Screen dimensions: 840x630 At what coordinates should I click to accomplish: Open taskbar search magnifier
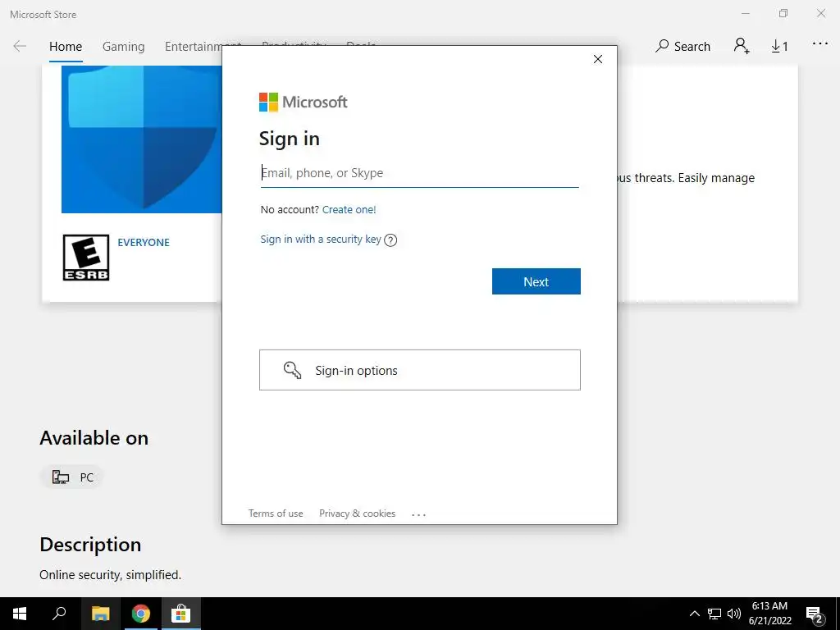tap(59, 614)
